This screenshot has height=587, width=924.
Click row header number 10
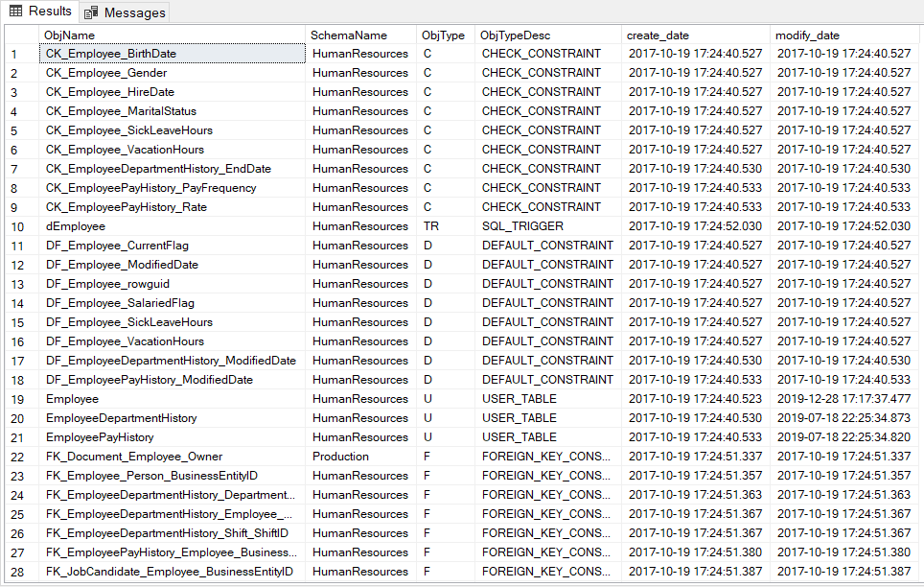tap(22, 226)
